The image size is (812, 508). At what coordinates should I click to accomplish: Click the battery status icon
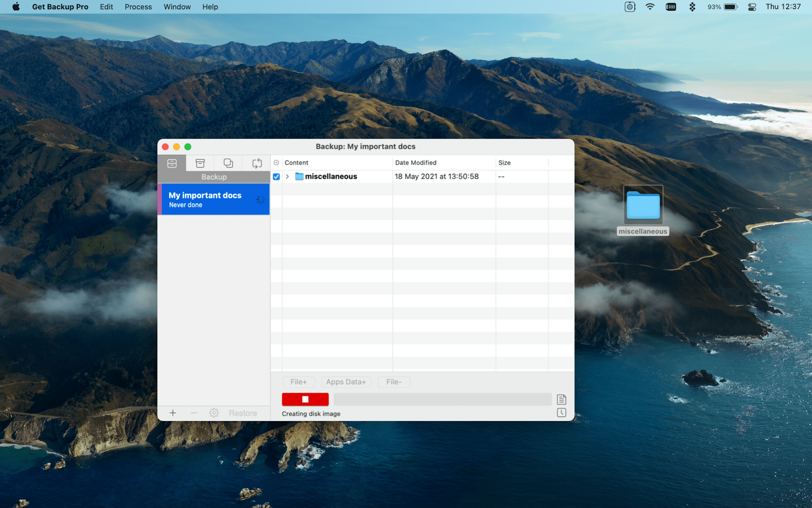[x=731, y=7]
